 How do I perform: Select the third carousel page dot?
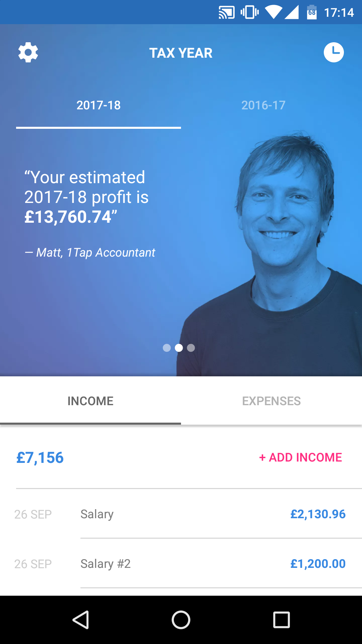tap(191, 348)
